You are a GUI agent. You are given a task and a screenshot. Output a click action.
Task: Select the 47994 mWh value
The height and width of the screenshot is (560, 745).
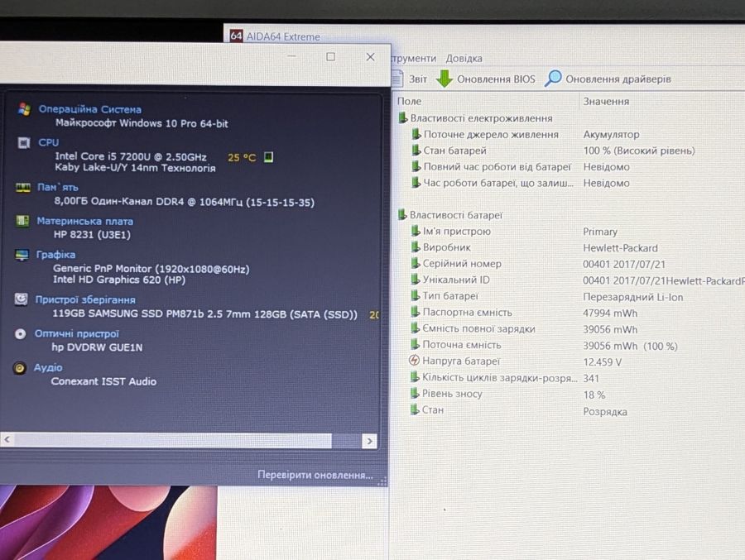coord(610,314)
